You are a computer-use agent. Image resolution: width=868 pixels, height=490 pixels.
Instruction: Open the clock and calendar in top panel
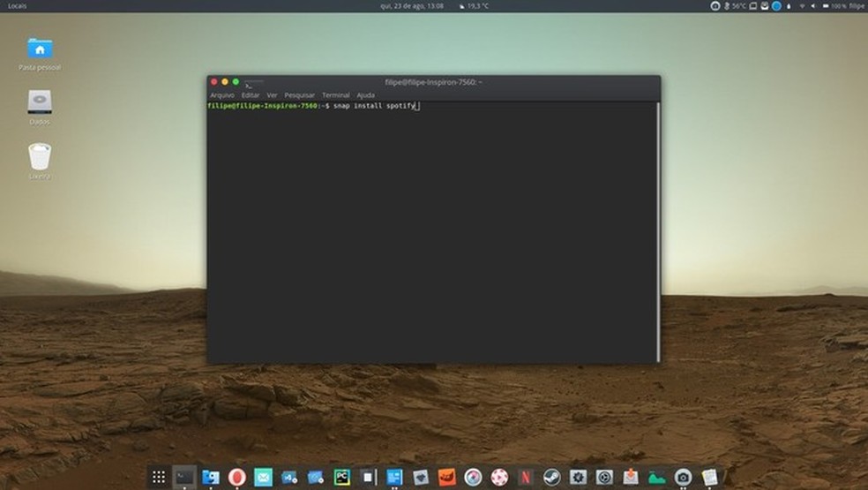pyautogui.click(x=411, y=6)
